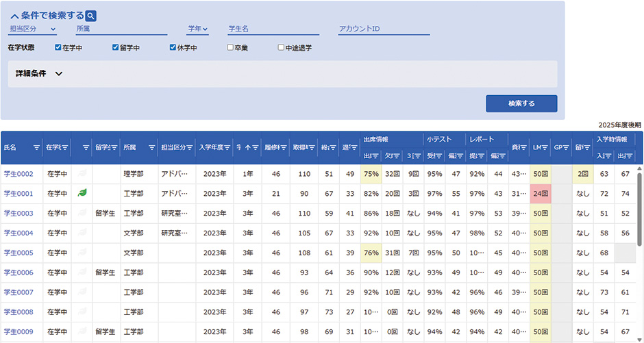The image size is (644, 343).
Task: Click the magnifier icon beside 条件で検索する
Action: pyautogui.click(x=91, y=16)
